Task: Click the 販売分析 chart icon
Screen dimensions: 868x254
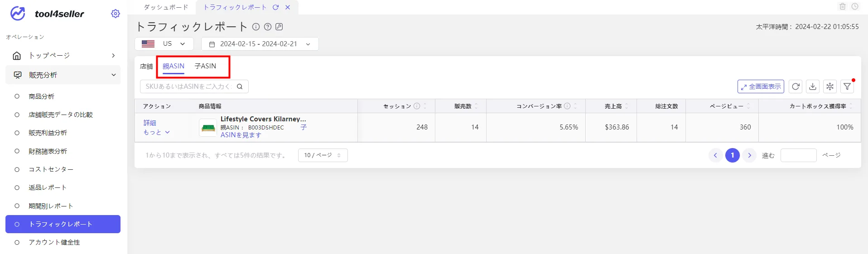Action: coord(18,75)
